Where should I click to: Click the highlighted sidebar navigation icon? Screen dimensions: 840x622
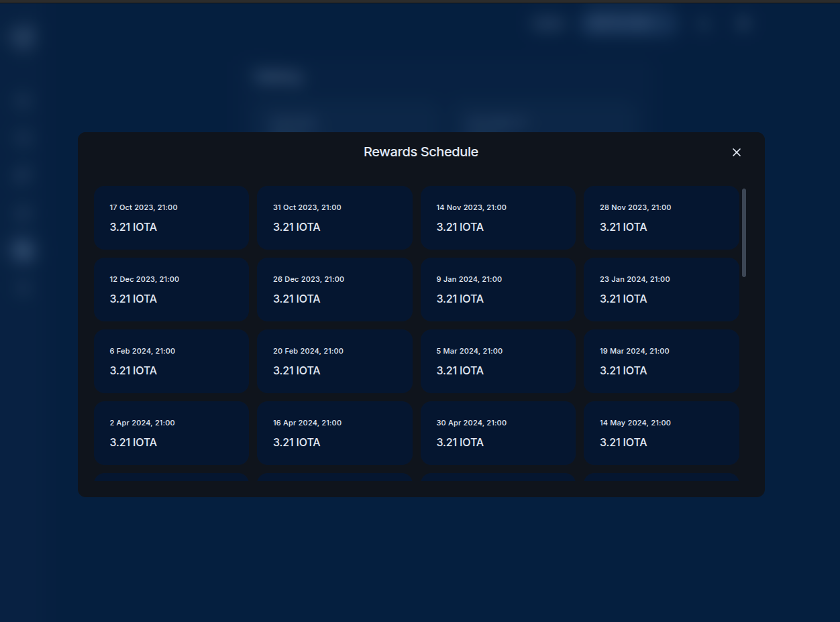click(x=22, y=250)
